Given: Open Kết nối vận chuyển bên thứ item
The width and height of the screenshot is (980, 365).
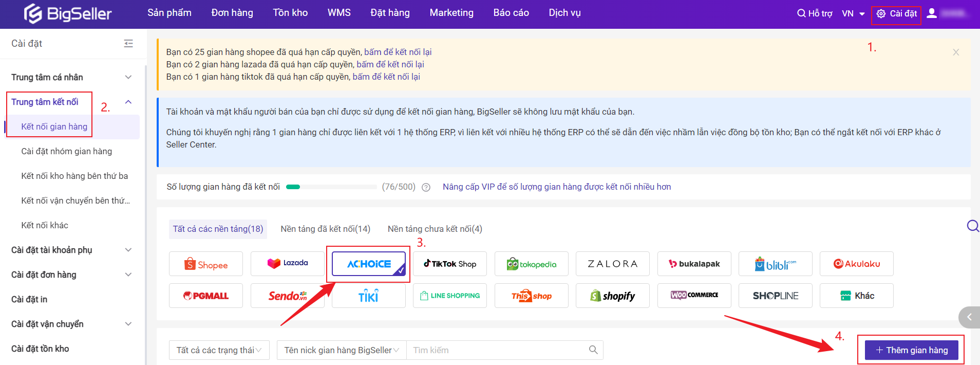Looking at the screenshot, I should click(x=76, y=200).
